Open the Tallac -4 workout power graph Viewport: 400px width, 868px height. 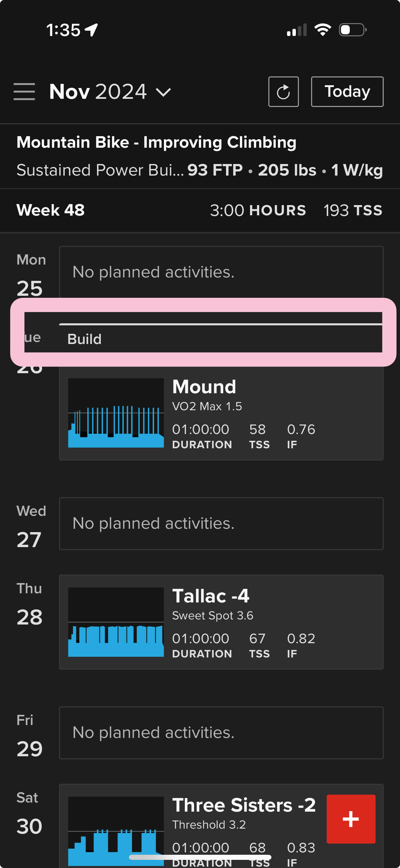pos(116,622)
